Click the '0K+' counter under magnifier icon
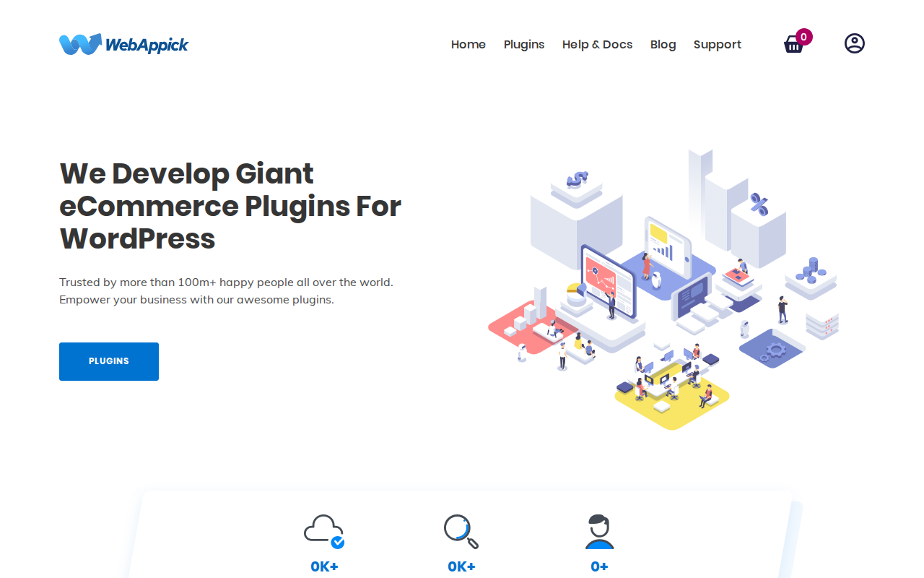Viewport: 924px width, 578px height. (461, 567)
